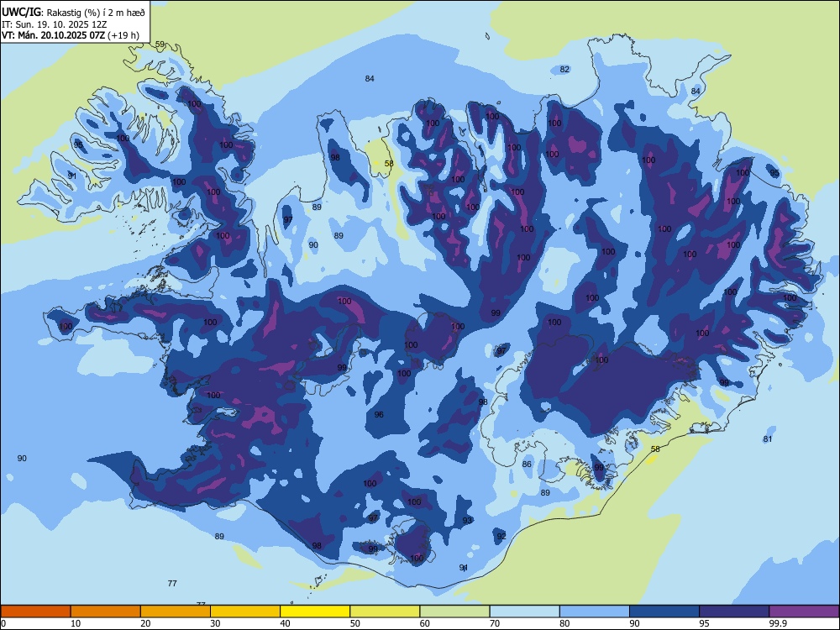The width and height of the screenshot is (840, 630).
Task: Click the '50' legend tick label
Action: [355, 623]
